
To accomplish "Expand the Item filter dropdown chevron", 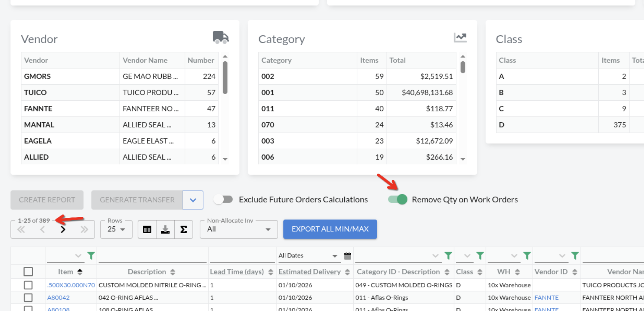I will point(78,256).
